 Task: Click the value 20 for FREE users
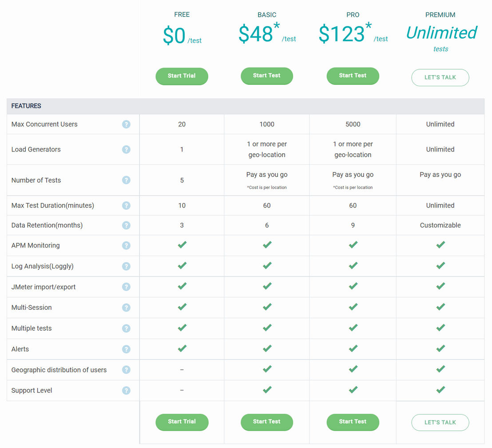(182, 124)
